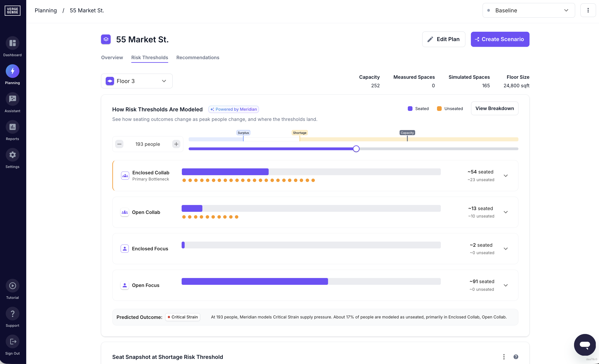The height and width of the screenshot is (364, 599).
Task: Open the Assistant panel from the sidebar
Action: [x=12, y=99]
